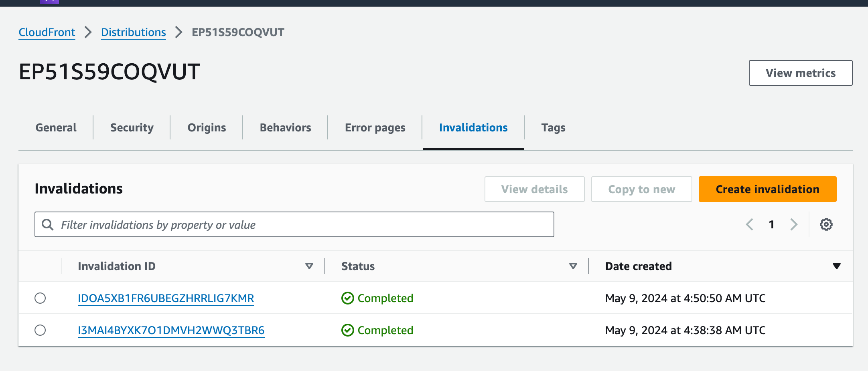Viewport: 868px width, 371px height.
Task: Open invalidation IDOA5XB1FR6UBEGZHRRLIG7KMR link
Action: point(166,298)
